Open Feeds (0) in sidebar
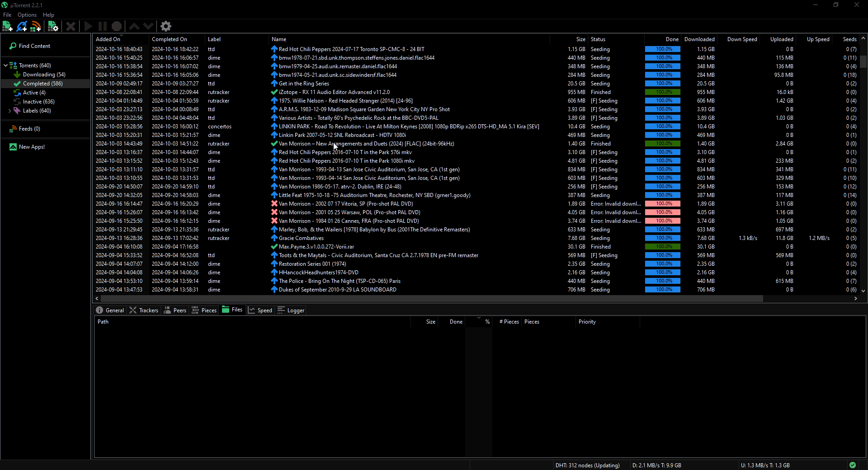The height and width of the screenshot is (470, 868). [x=29, y=129]
